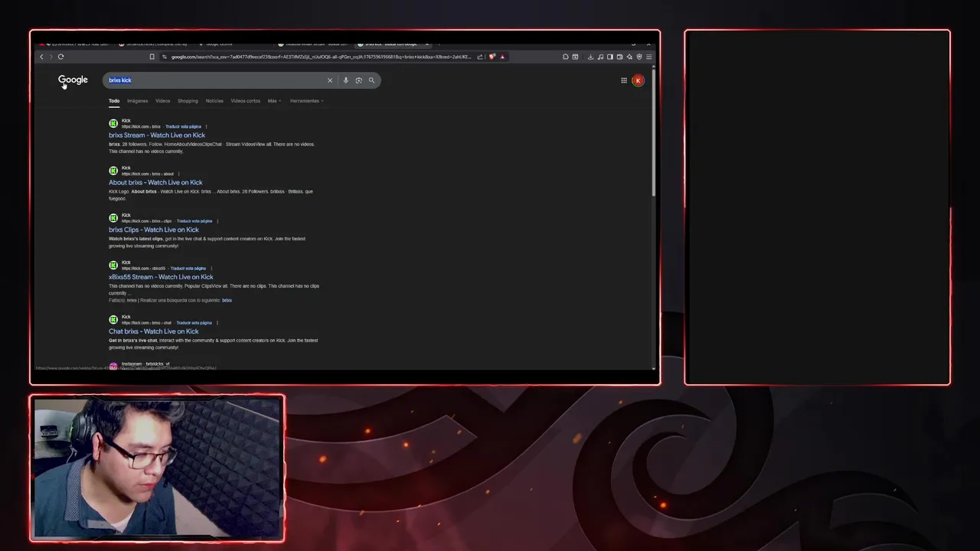Click Traducir esta página for Chat brixs result
Image resolution: width=980 pixels, height=551 pixels.
(194, 323)
